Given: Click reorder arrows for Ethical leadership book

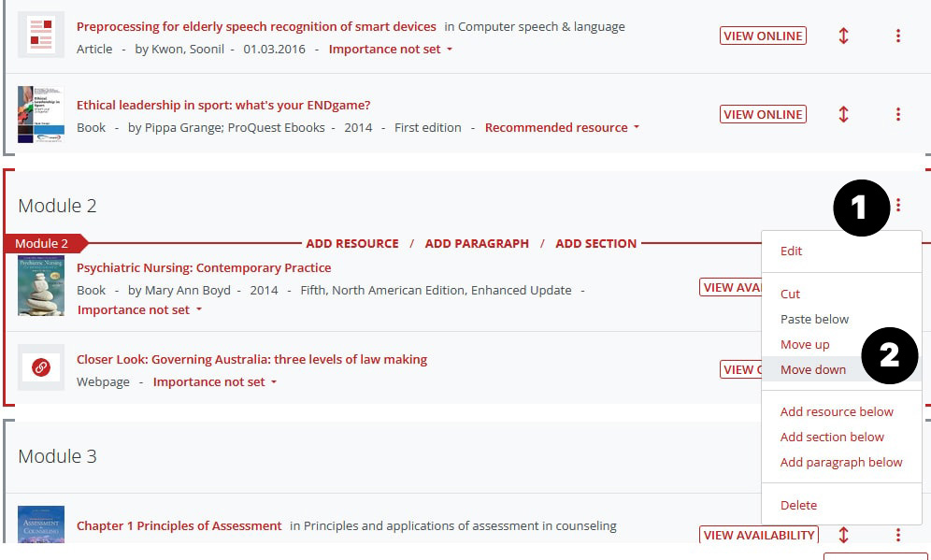Looking at the screenshot, I should [x=843, y=114].
